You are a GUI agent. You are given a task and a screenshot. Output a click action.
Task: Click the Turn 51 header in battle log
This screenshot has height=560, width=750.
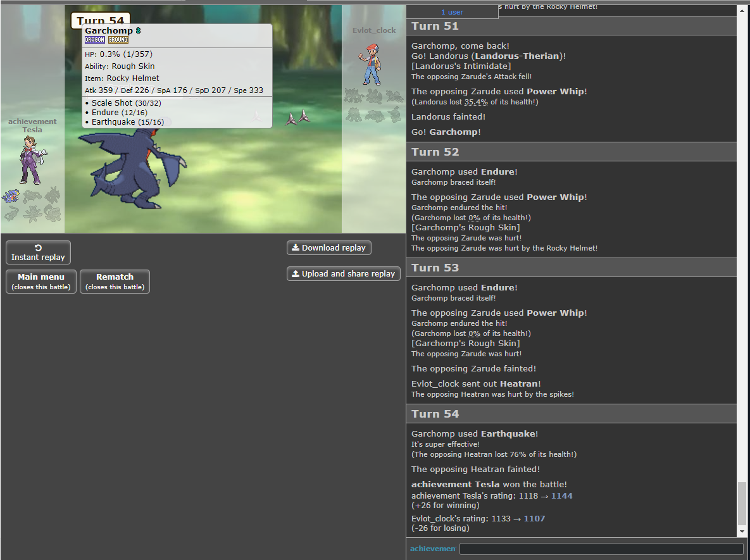571,26
